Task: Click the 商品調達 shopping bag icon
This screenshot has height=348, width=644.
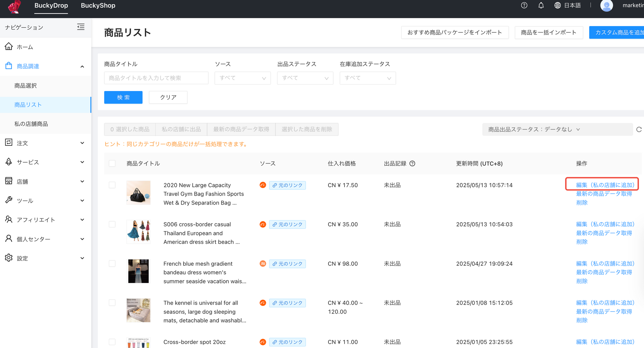Action: (x=9, y=66)
